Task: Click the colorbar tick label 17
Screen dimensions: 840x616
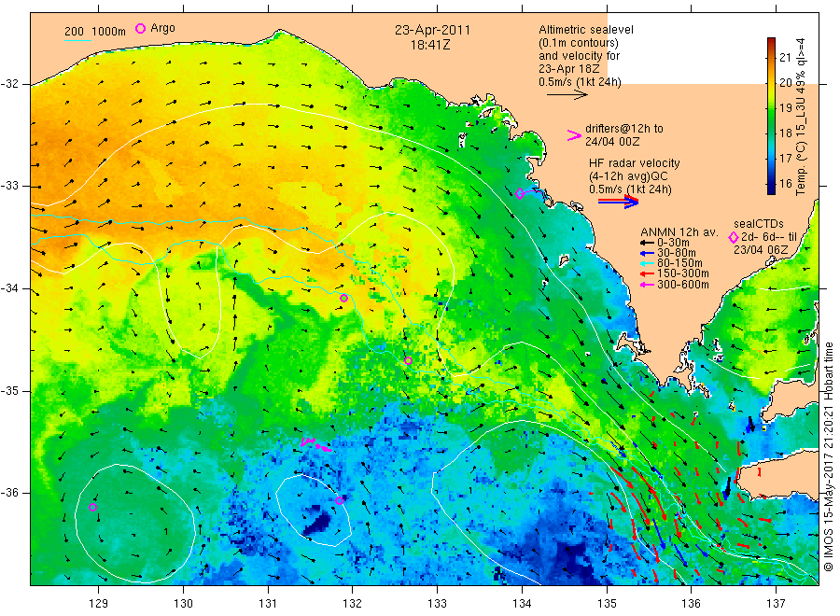Action: click(x=785, y=158)
